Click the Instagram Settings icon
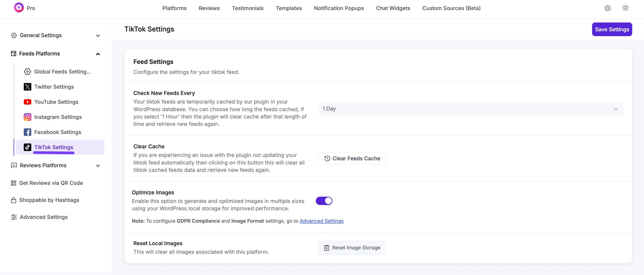 coord(28,117)
